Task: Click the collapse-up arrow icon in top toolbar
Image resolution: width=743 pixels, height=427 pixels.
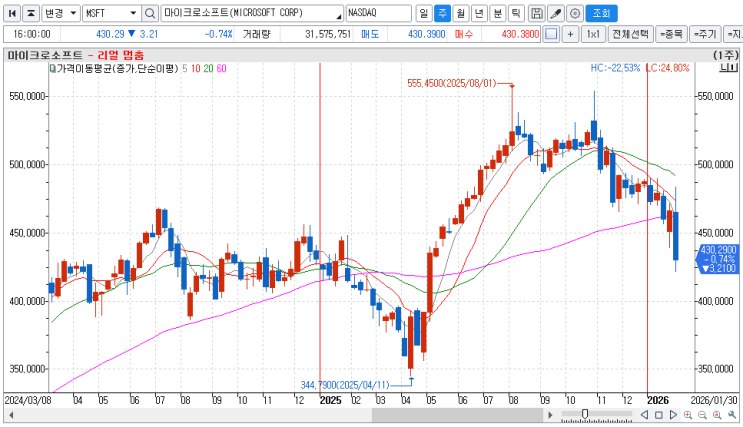Action: click(31, 13)
